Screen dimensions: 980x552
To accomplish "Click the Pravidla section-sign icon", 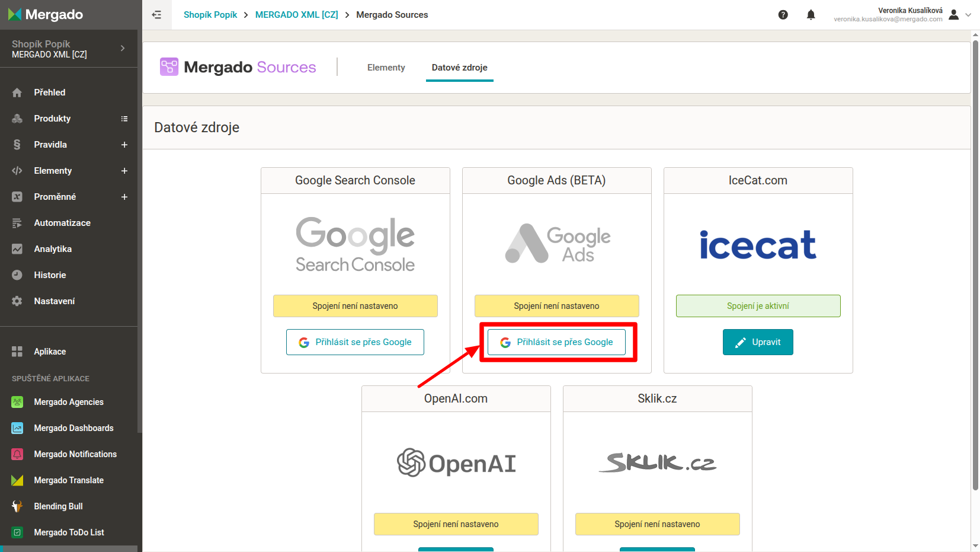I will point(17,145).
